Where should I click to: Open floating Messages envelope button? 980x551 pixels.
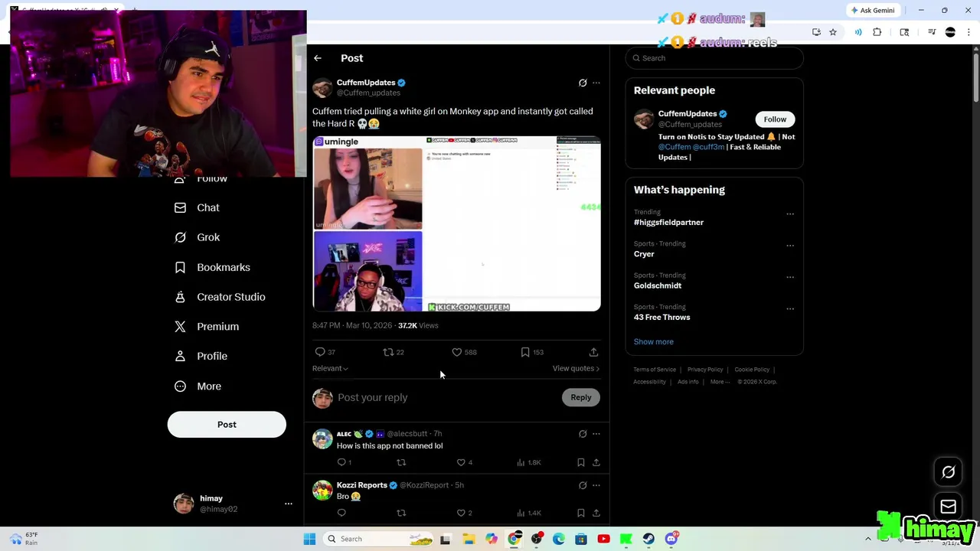[949, 507]
